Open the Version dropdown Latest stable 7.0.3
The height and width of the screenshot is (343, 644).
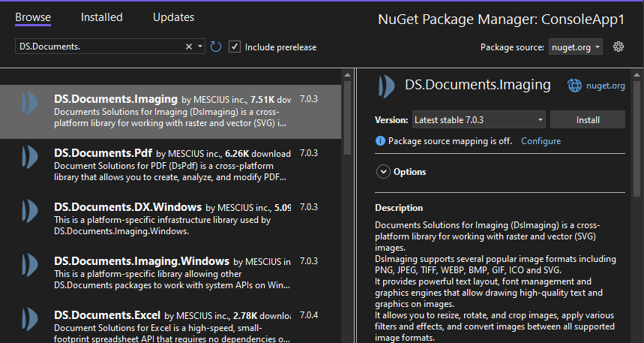(479, 119)
